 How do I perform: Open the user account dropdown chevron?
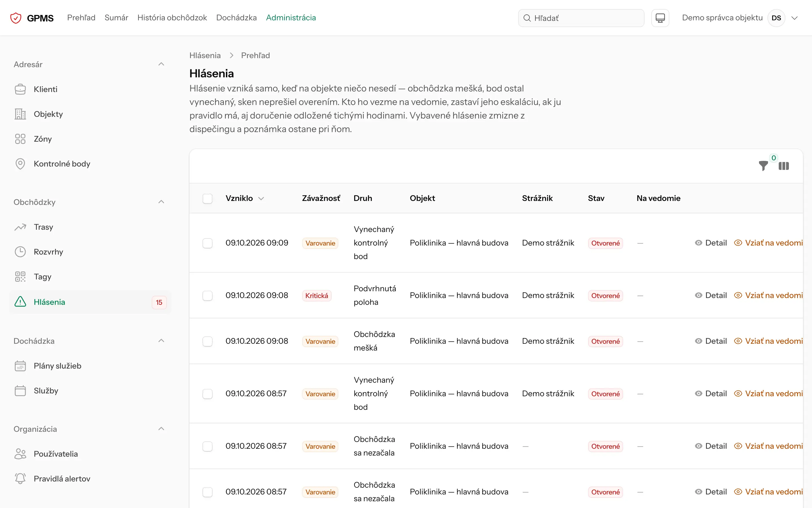(794, 18)
